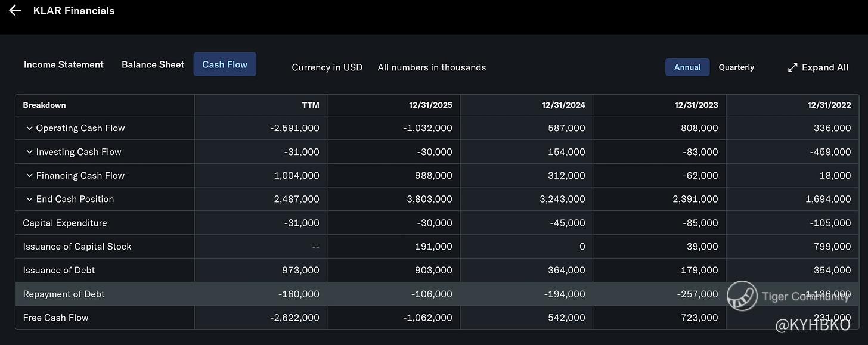Click the Tiger Community logo watermark

click(x=742, y=296)
